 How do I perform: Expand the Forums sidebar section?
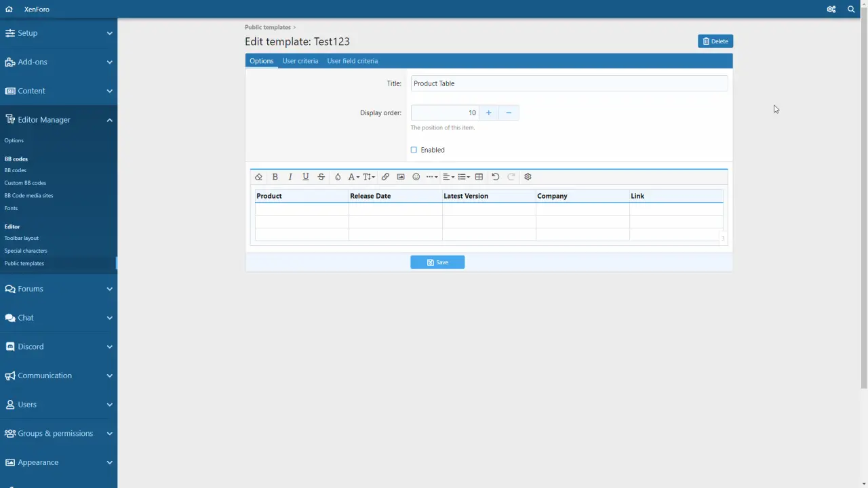click(58, 289)
